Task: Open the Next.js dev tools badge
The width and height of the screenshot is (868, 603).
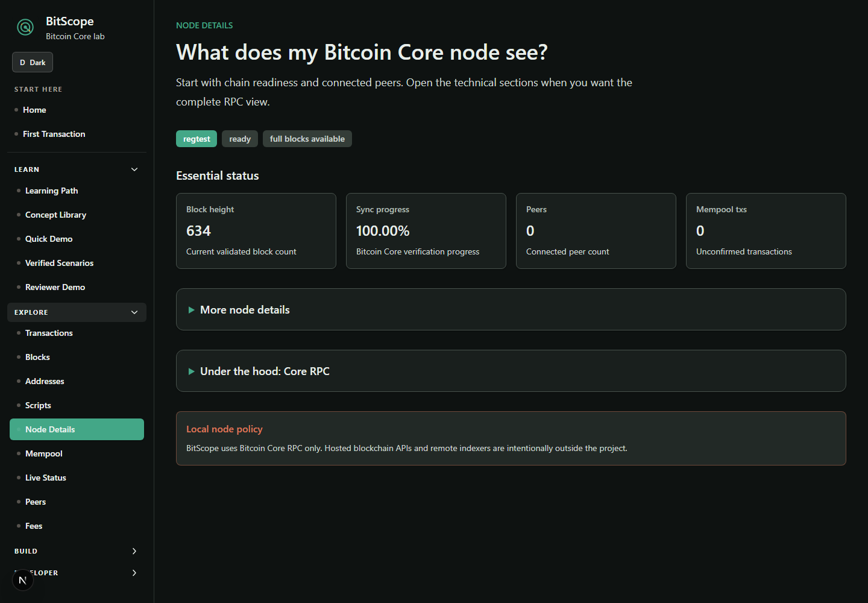Action: point(23,580)
